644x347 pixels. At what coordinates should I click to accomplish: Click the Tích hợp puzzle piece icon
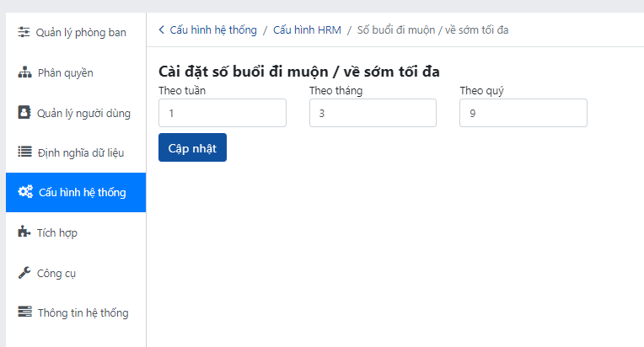coord(24,232)
